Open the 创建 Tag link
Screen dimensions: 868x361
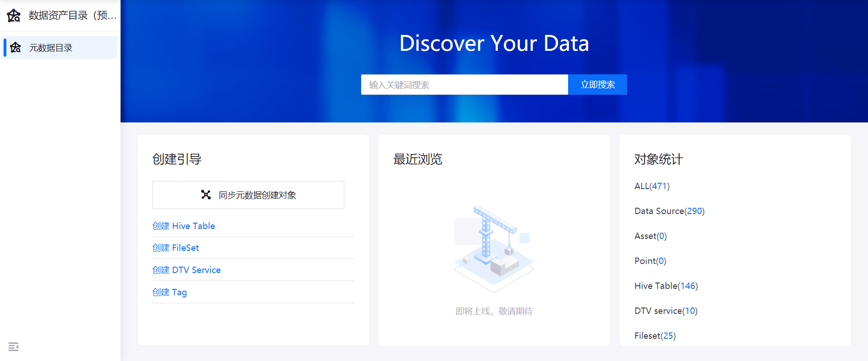(x=169, y=292)
